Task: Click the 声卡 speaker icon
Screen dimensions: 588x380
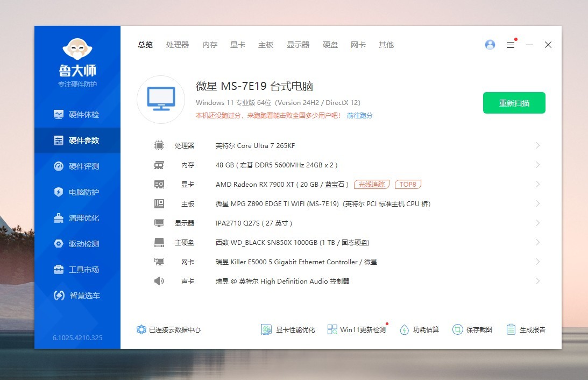Action: (x=159, y=281)
